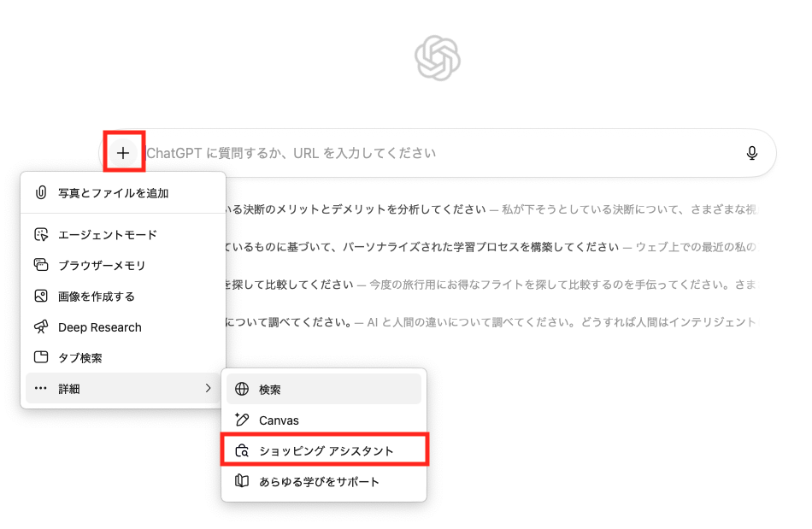Click the Browser memory icon
Image resolution: width=812 pixels, height=529 pixels.
coord(40,266)
